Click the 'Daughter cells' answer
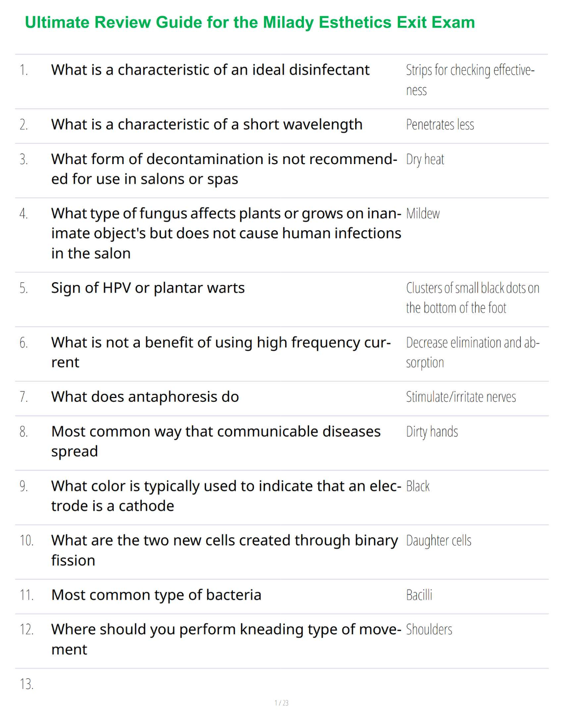The image size is (563, 728). coord(439,540)
